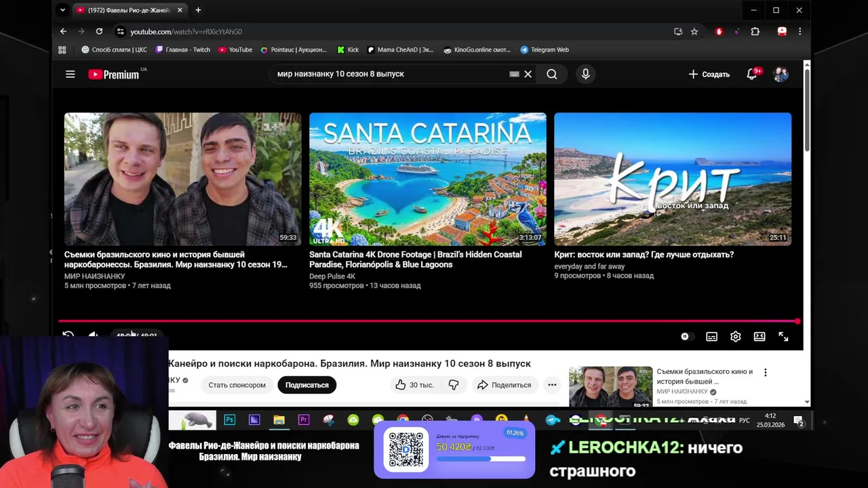Open Photoshop from taskbar
Image resolution: width=868 pixels, height=488 pixels.
pos(229,420)
